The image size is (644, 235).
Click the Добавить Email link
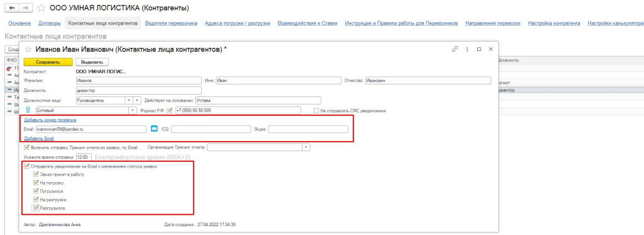point(39,138)
